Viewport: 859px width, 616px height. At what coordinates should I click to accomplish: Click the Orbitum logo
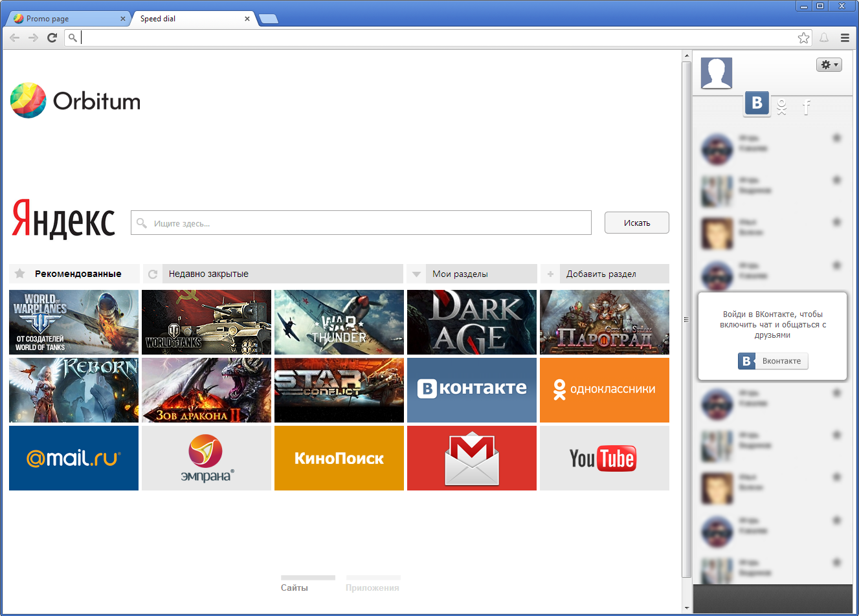[x=75, y=100]
